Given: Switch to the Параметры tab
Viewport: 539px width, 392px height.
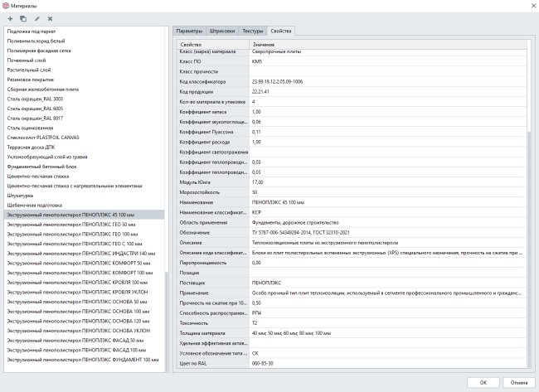Looking at the screenshot, I should point(189,31).
